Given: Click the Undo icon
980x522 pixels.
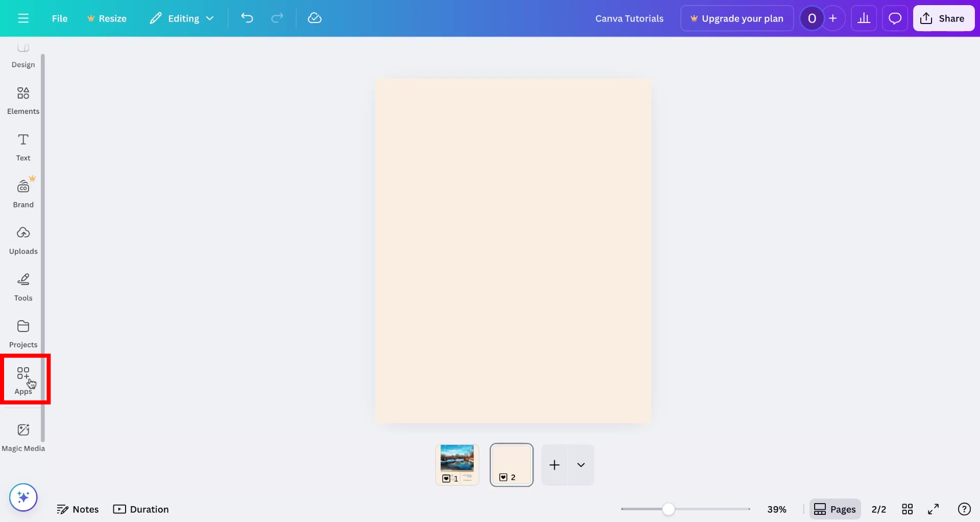Looking at the screenshot, I should (248, 18).
